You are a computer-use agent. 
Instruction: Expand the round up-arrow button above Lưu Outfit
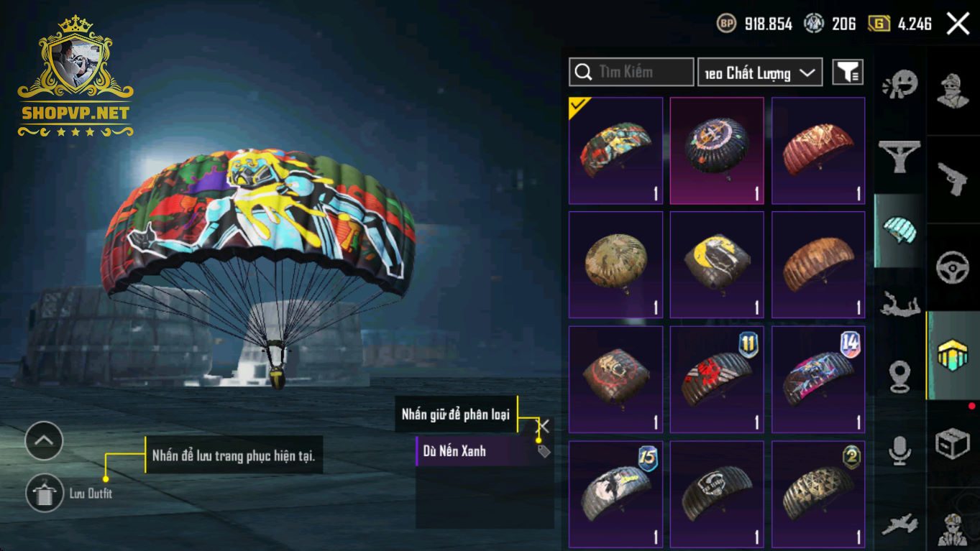point(44,440)
